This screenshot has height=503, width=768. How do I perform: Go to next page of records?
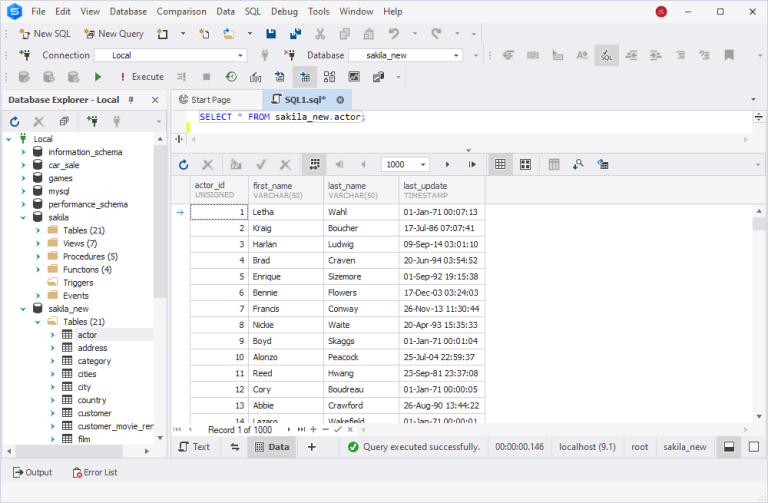446,164
